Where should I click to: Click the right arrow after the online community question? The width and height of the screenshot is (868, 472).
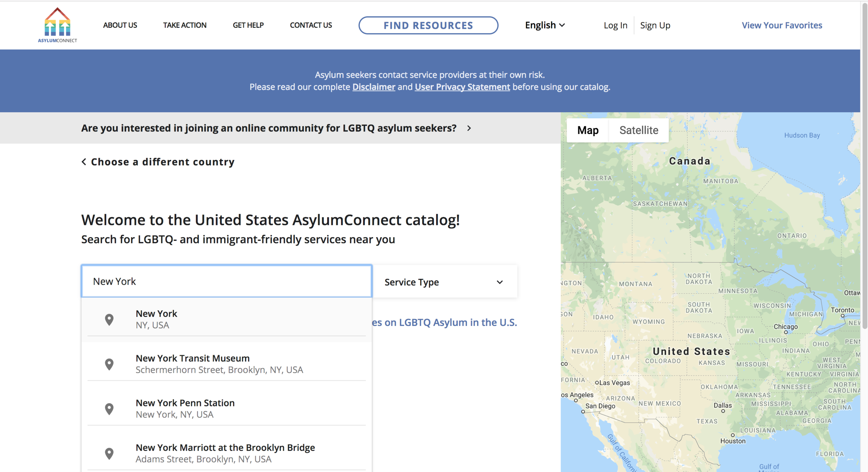pyautogui.click(x=469, y=128)
